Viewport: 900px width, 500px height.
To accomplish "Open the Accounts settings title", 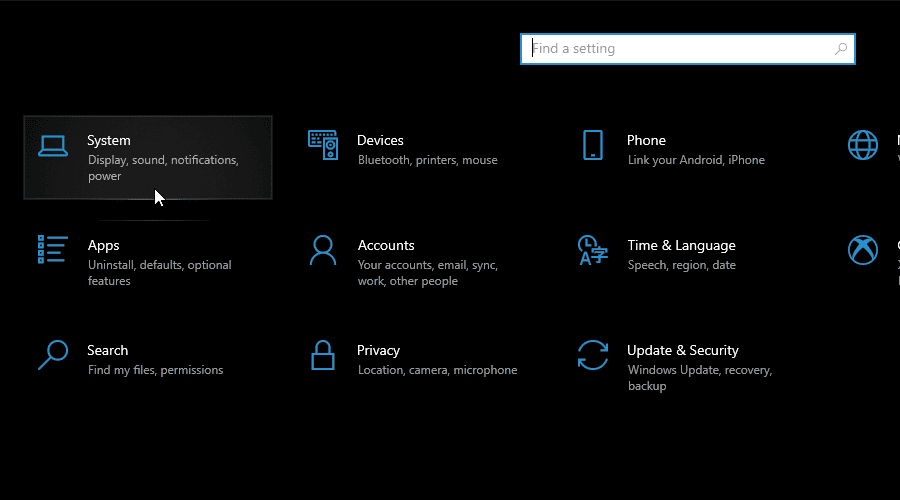I will click(386, 246).
